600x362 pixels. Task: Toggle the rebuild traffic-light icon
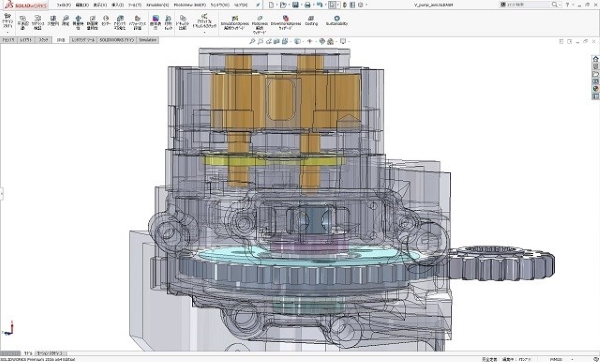[x=344, y=5]
